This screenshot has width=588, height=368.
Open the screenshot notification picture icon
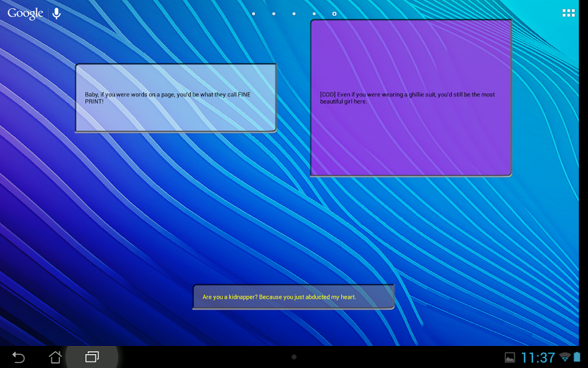pos(509,357)
